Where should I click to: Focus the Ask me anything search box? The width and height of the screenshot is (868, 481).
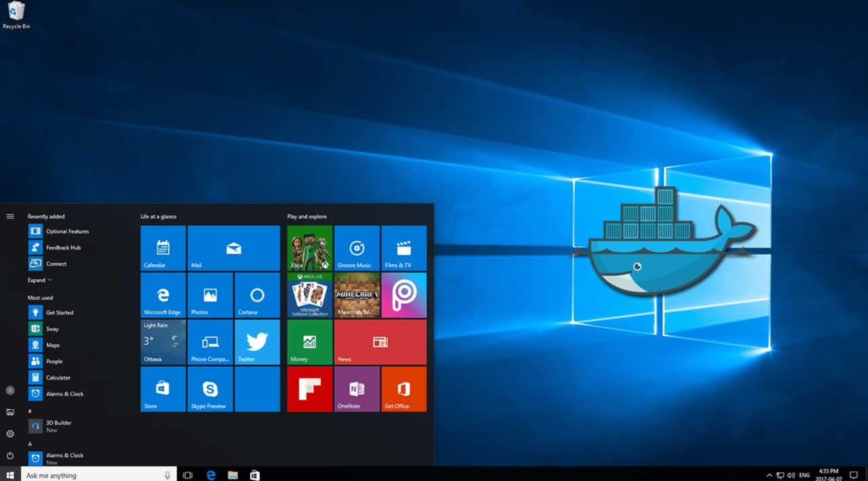(99, 475)
